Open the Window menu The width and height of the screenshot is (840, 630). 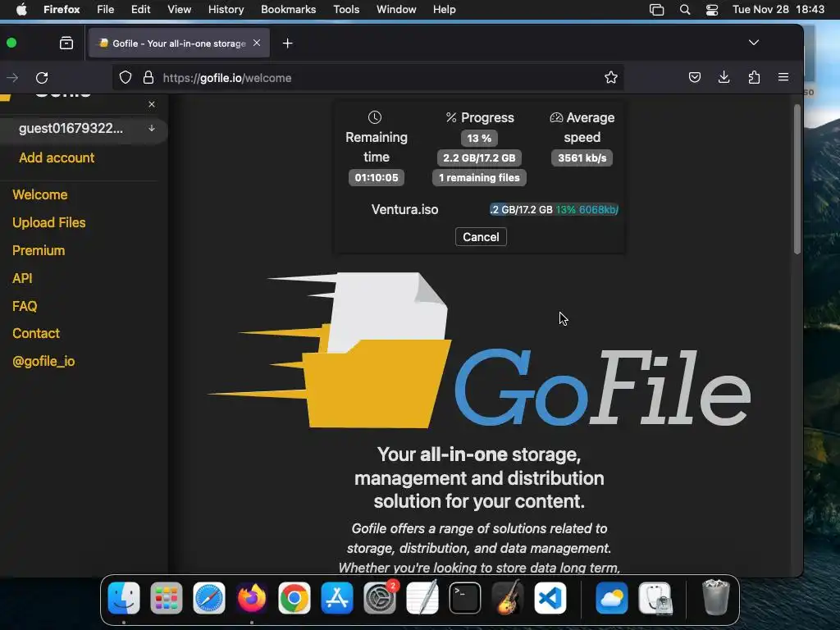click(x=396, y=10)
